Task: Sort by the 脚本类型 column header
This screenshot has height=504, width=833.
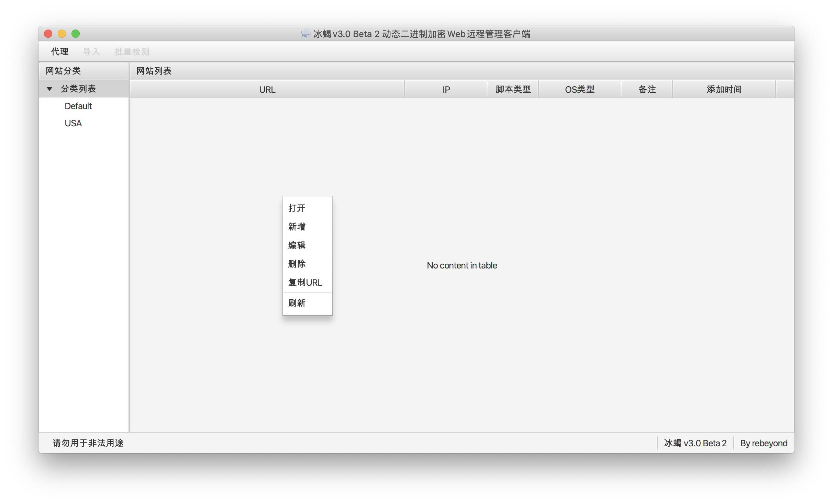Action: click(513, 89)
